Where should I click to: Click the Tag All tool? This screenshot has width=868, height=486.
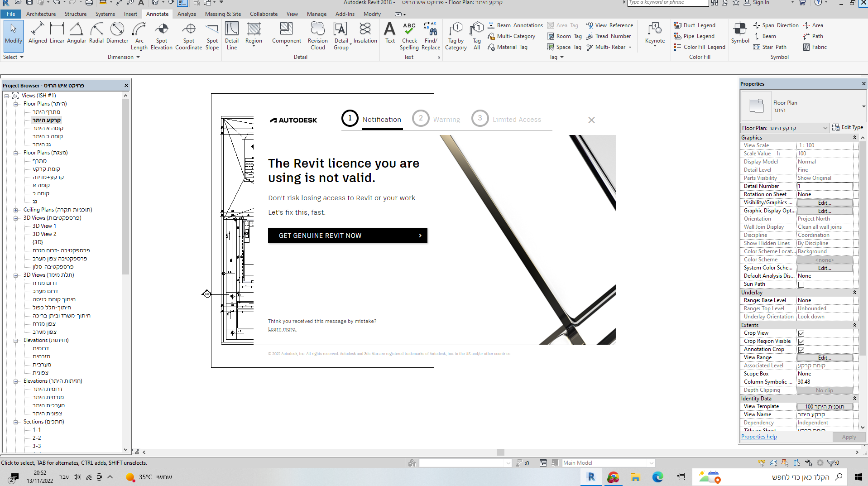[477, 36]
